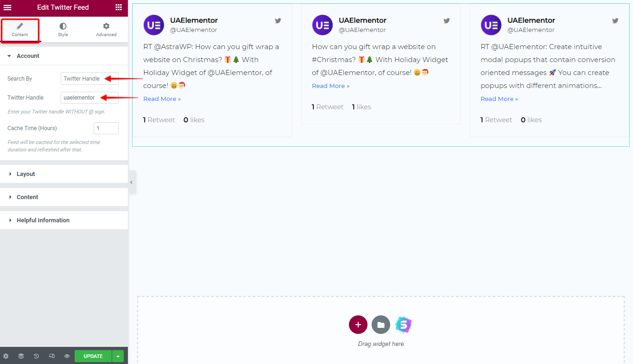Preview changes with the eye icon
Image resolution: width=633 pixels, height=364 pixels.
[x=67, y=356]
